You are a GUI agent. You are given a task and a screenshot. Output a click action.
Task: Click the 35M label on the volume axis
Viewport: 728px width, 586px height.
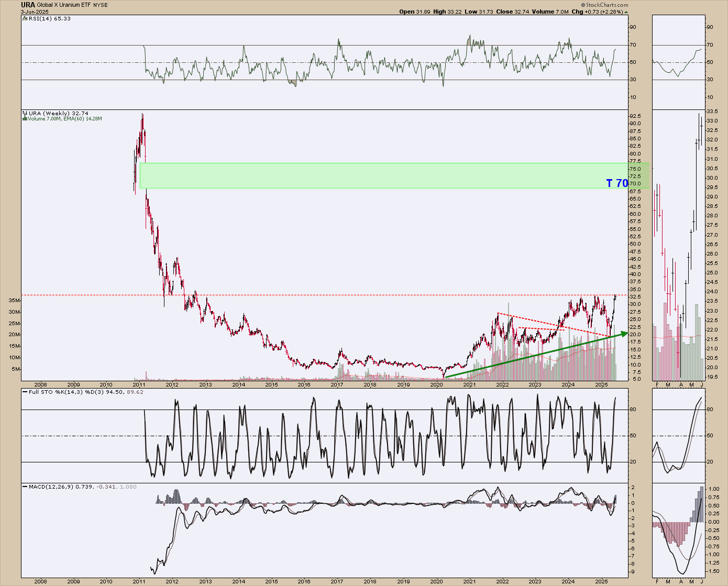14,301
